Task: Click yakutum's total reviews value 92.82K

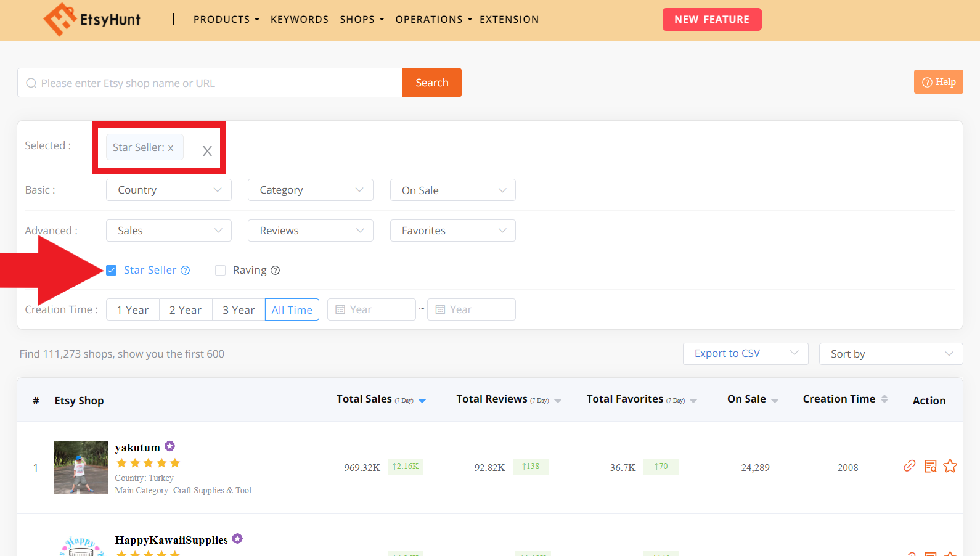Action: click(x=490, y=468)
